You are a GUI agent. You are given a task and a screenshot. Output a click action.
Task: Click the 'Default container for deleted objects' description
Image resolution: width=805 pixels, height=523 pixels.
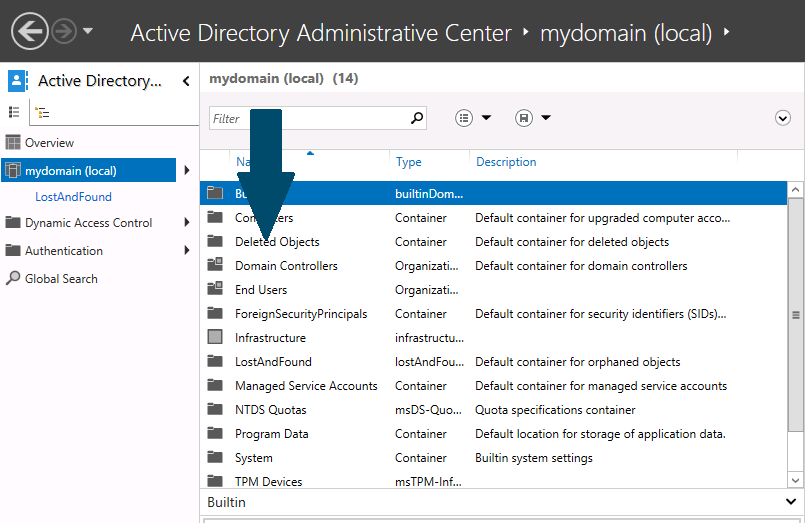pyautogui.click(x=572, y=242)
